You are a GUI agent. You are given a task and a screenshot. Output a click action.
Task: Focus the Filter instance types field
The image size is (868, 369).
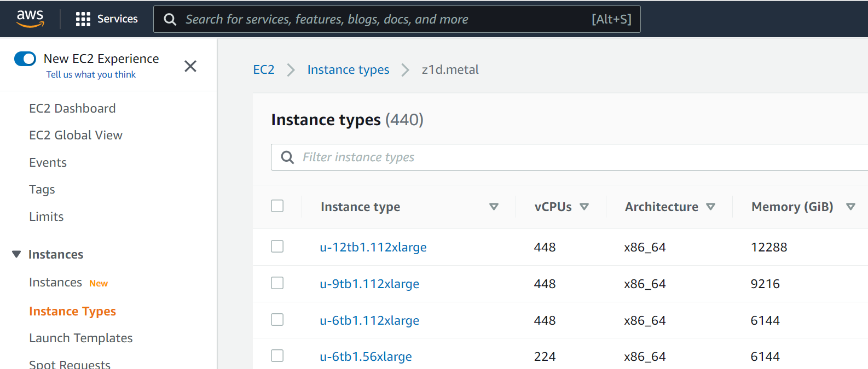(x=569, y=157)
